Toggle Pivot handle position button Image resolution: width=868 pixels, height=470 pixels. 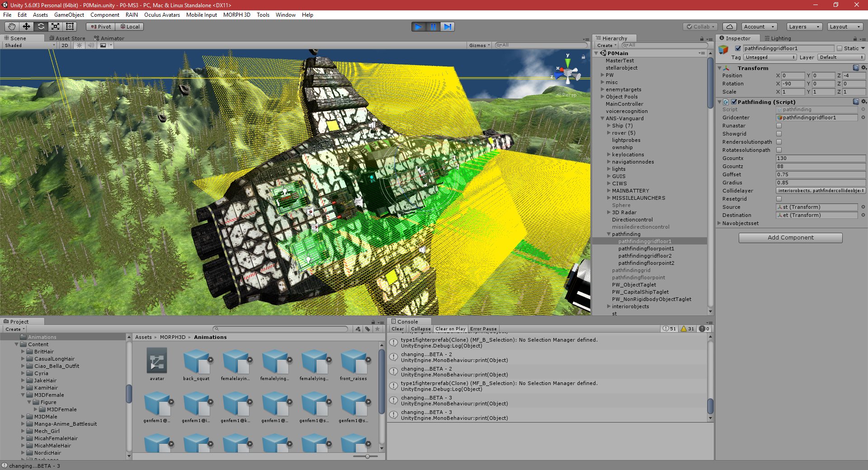tap(101, 27)
